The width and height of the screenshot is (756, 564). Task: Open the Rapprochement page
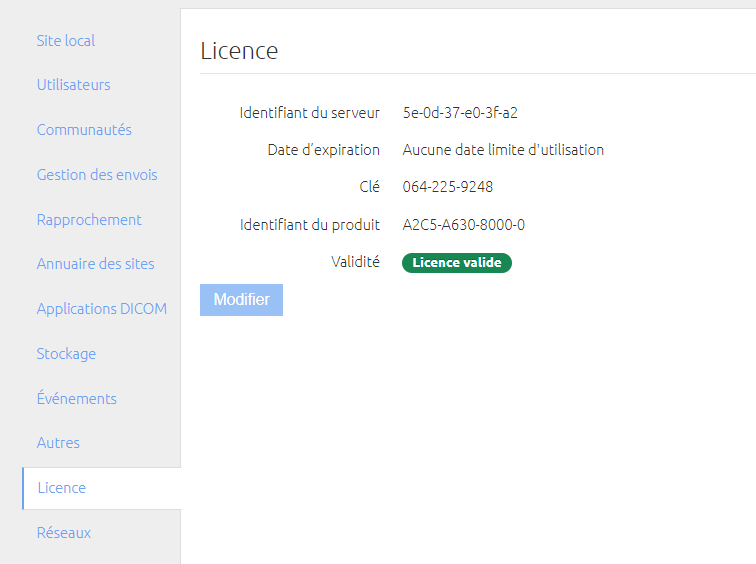click(89, 220)
